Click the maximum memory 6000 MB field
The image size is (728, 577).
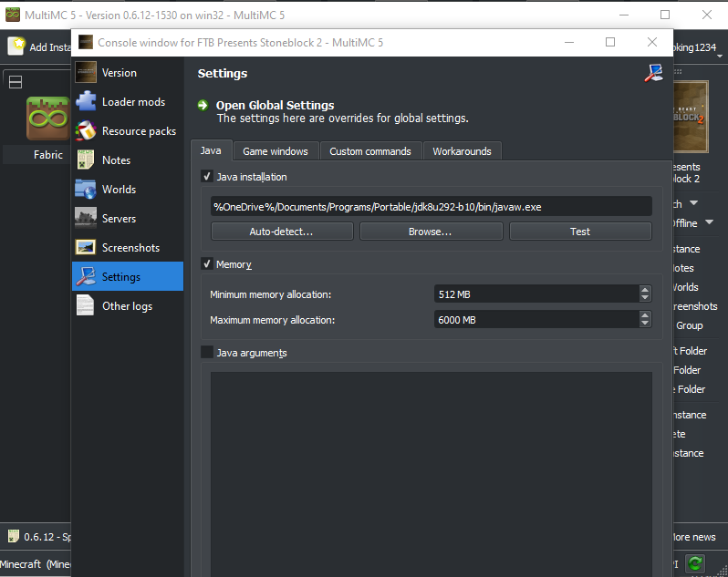536,320
